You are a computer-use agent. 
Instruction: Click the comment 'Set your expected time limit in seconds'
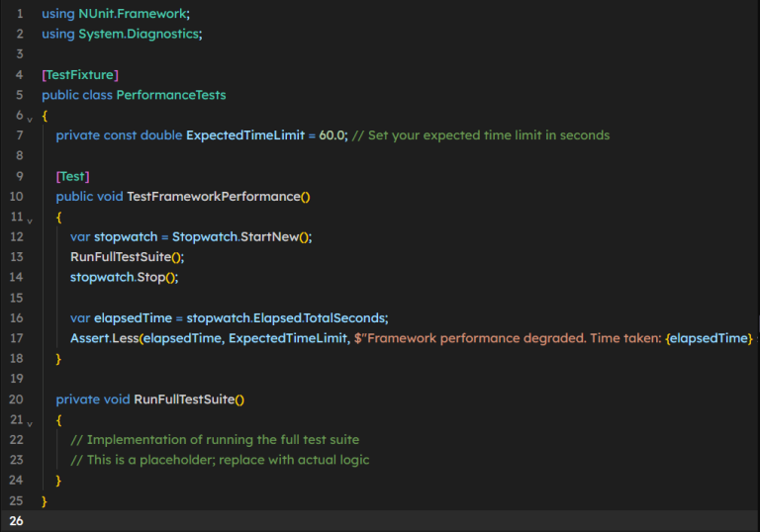pos(489,135)
